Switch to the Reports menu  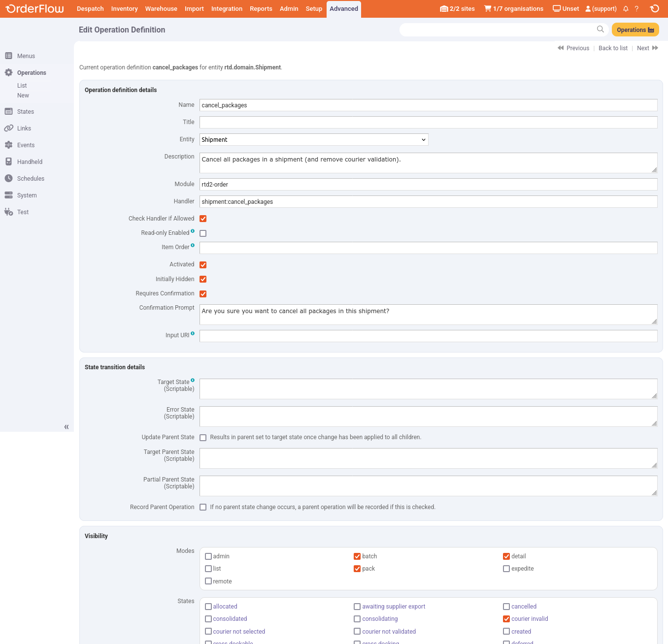(x=261, y=9)
